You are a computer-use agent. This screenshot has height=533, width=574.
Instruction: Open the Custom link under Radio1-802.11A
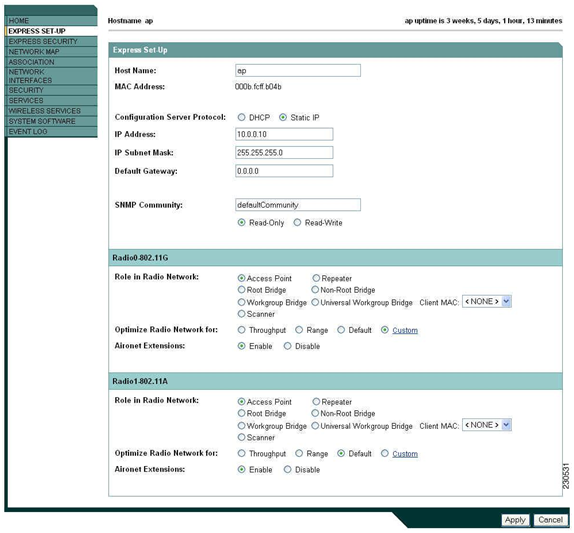(x=405, y=454)
